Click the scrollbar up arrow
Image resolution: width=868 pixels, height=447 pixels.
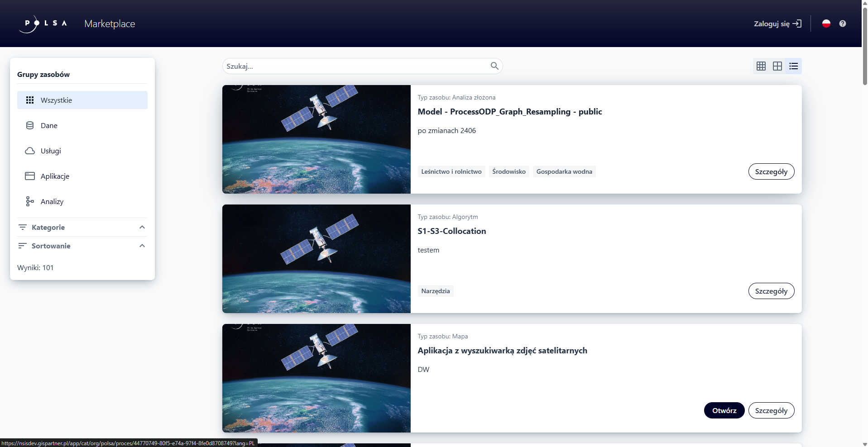(x=865, y=3)
